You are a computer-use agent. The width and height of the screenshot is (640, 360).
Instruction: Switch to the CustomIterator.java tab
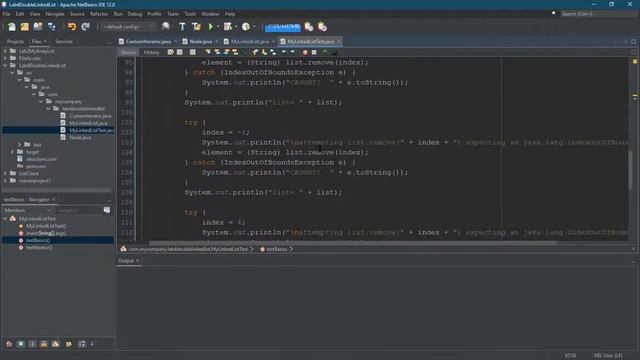tap(148, 42)
